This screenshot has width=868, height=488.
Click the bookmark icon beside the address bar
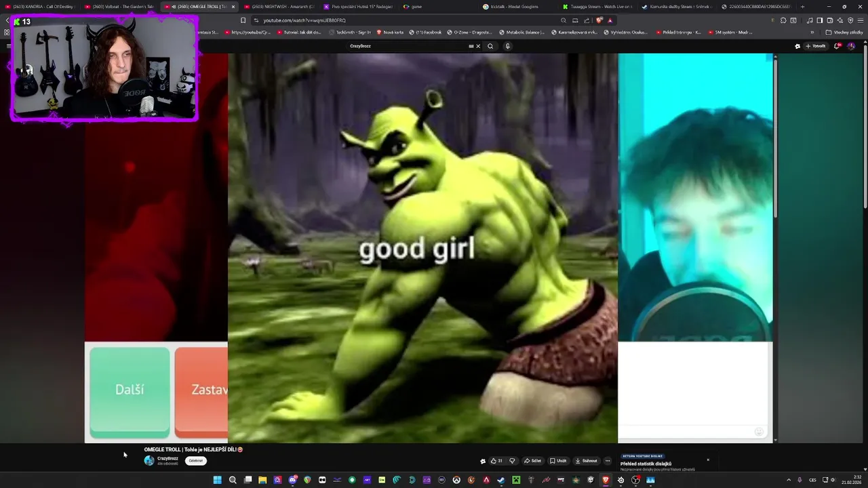243,20
